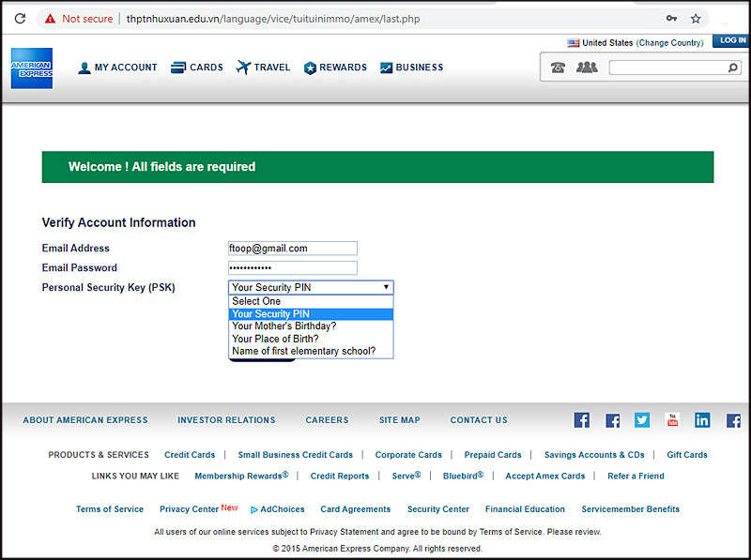Open REWARDS menu

[x=343, y=68]
